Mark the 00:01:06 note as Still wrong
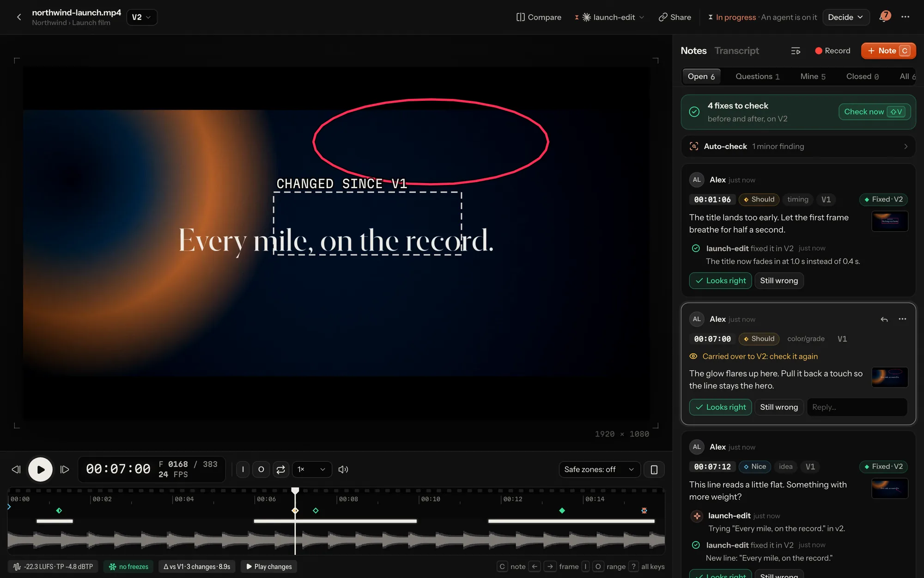Viewport: 924px width, 578px height. point(779,281)
